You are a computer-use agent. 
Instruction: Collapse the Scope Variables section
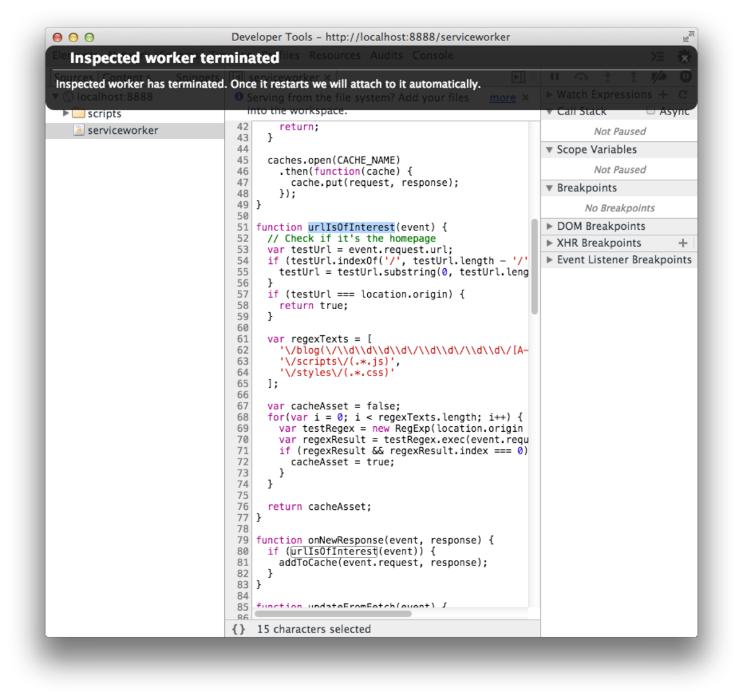pos(549,150)
